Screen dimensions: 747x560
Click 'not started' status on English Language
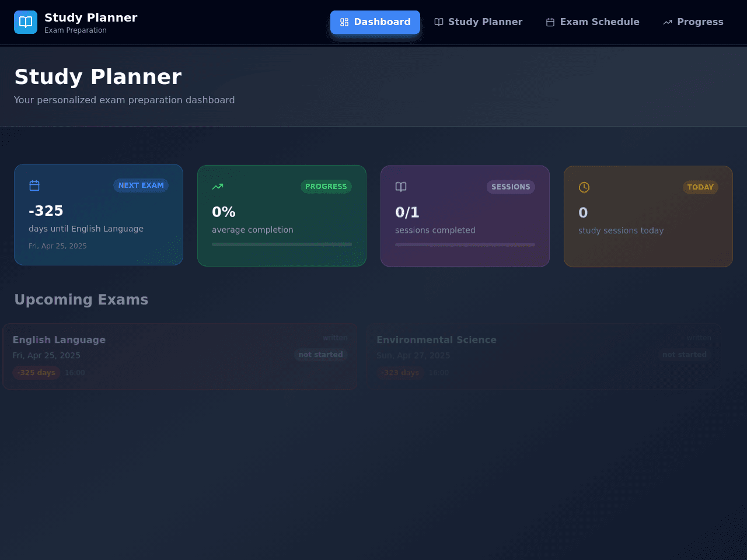point(320,355)
